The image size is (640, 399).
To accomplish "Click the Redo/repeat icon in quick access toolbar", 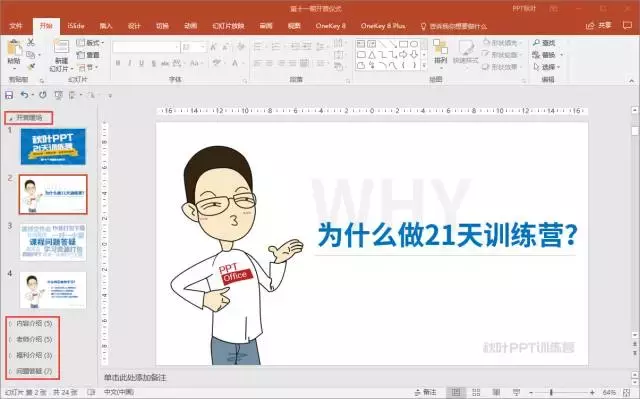I will (x=42, y=95).
